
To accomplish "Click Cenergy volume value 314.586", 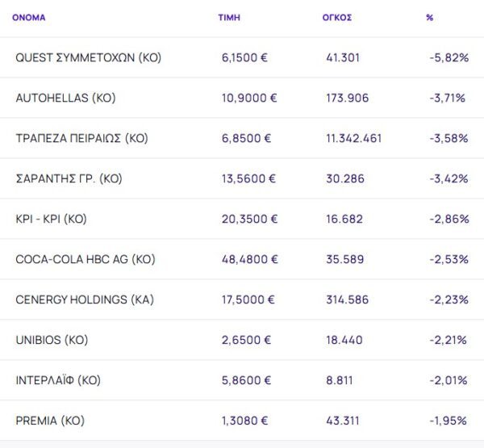I will click(x=347, y=299).
